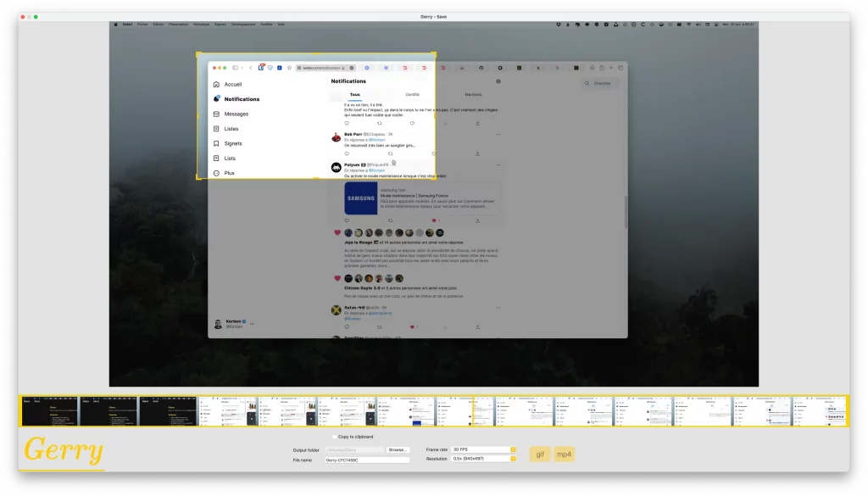Switch to the Mentions tab
Viewport: 868px width, 496px height.
point(473,95)
